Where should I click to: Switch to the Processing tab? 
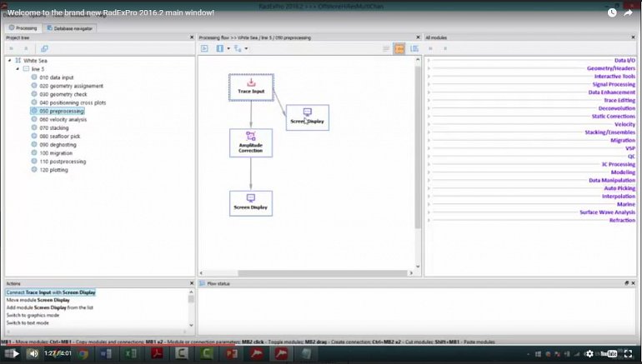point(23,27)
